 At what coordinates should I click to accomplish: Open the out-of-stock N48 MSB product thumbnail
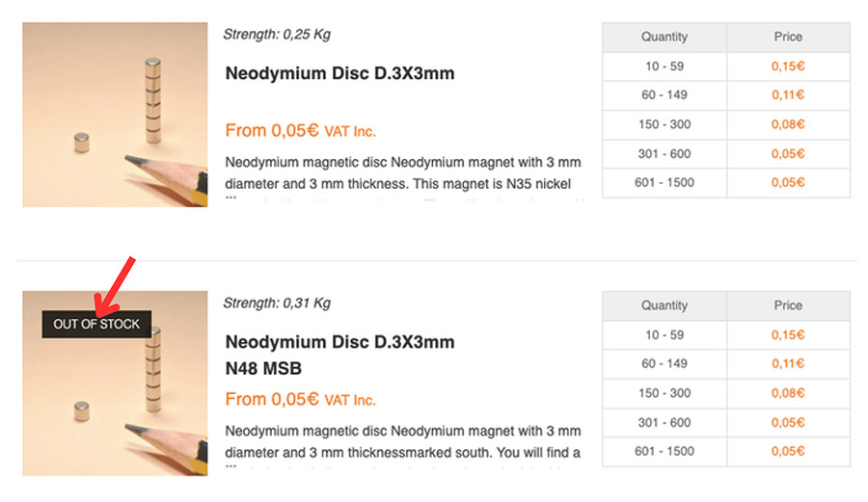(115, 383)
